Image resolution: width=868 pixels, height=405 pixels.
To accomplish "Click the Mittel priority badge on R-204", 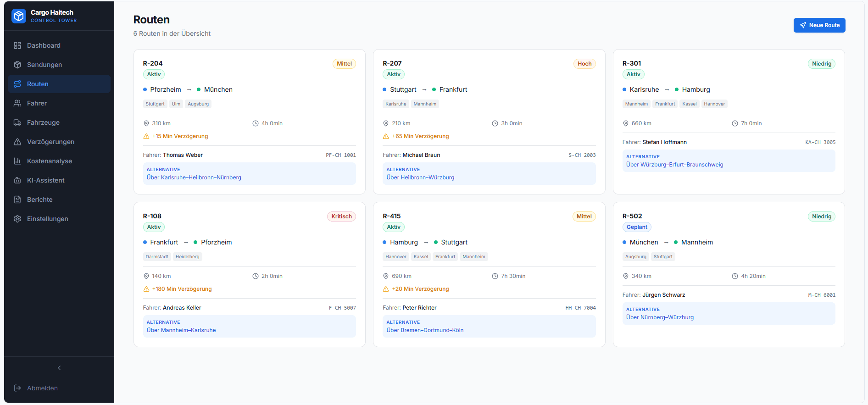I will 344,64.
